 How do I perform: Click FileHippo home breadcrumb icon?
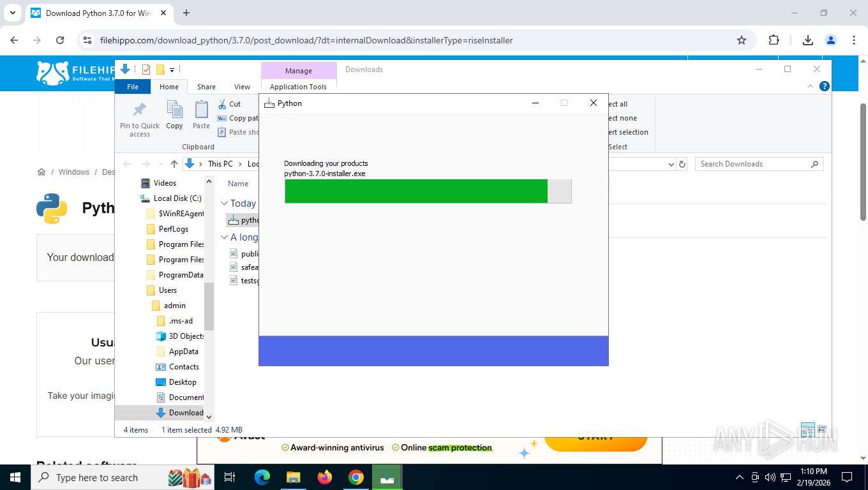[41, 172]
